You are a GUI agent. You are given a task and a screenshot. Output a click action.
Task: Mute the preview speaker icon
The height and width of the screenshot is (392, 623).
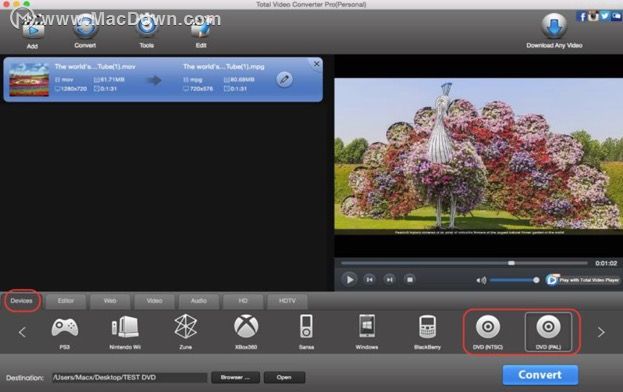pos(481,280)
